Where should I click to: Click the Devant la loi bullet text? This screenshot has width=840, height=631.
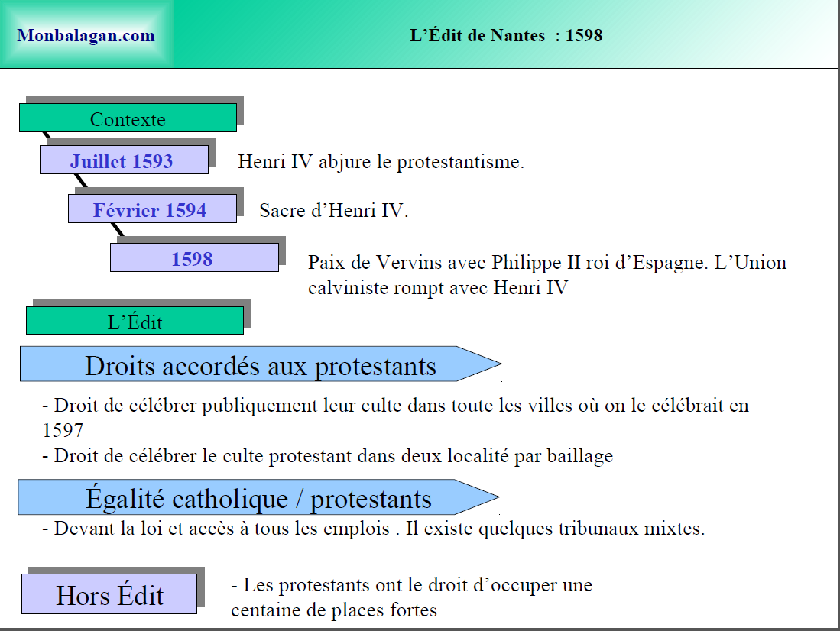(373, 529)
